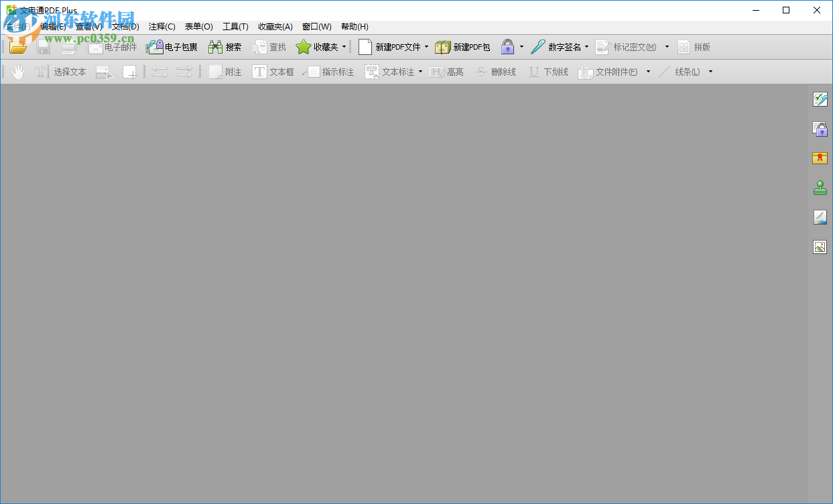
Task: Click the form signing icon atop right sidebar
Action: pos(820,99)
